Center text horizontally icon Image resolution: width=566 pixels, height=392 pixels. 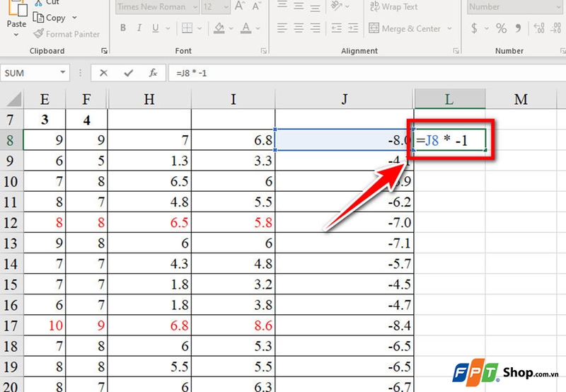[x=299, y=28]
